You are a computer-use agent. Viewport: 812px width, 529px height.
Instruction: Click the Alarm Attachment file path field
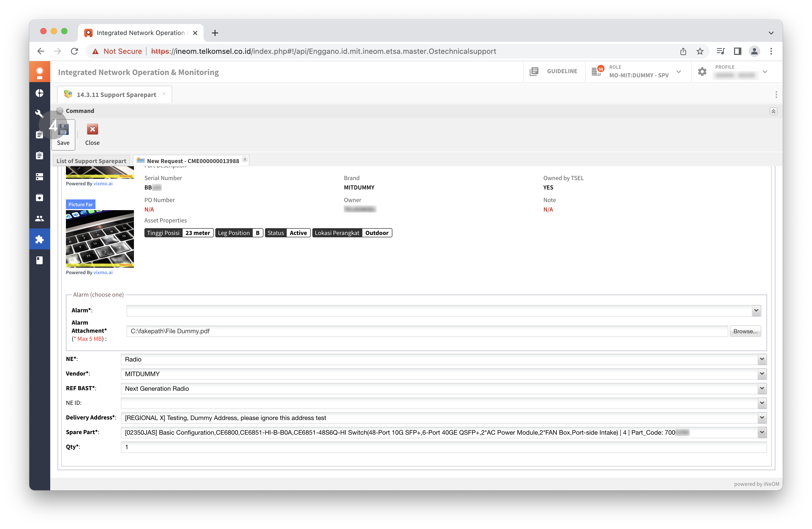tap(427, 331)
